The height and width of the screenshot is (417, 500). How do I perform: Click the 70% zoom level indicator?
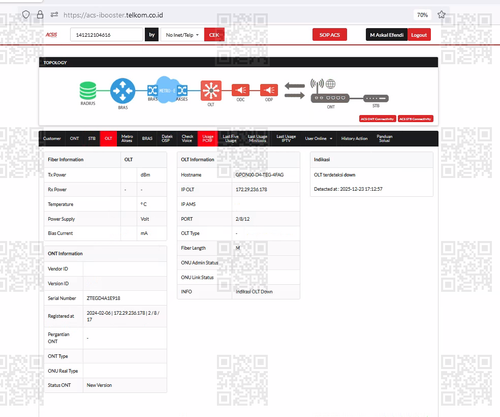click(x=422, y=15)
